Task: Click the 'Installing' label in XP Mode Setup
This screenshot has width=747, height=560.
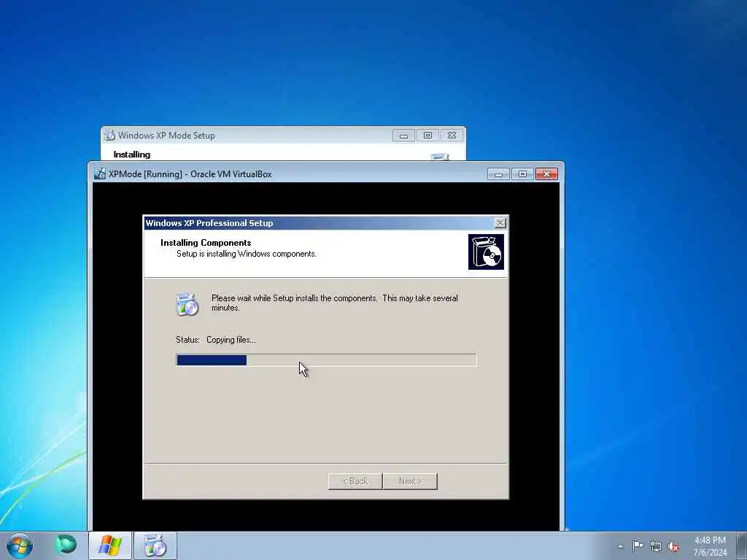Action: pos(131,155)
